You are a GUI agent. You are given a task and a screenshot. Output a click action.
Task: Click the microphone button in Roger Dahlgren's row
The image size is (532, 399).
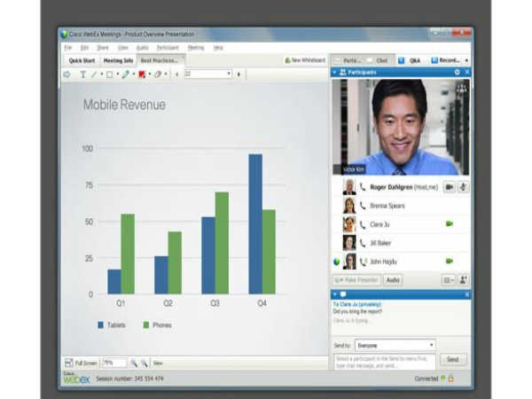(463, 187)
